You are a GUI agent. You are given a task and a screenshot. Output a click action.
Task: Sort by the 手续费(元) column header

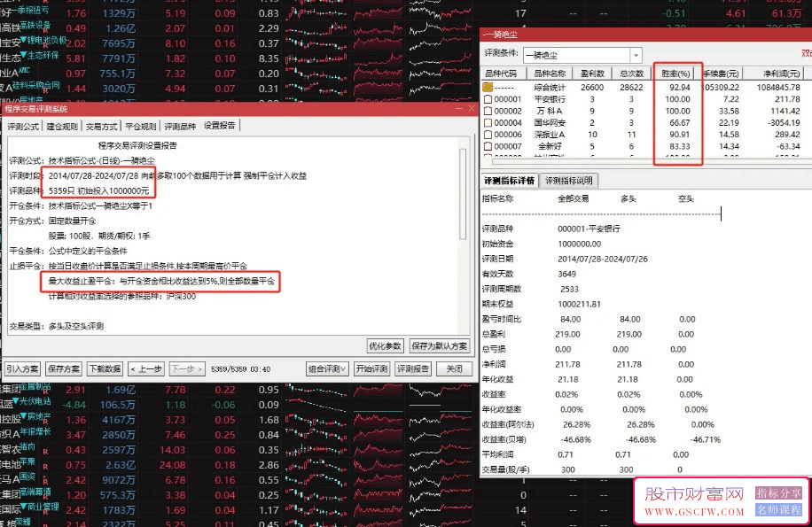721,74
